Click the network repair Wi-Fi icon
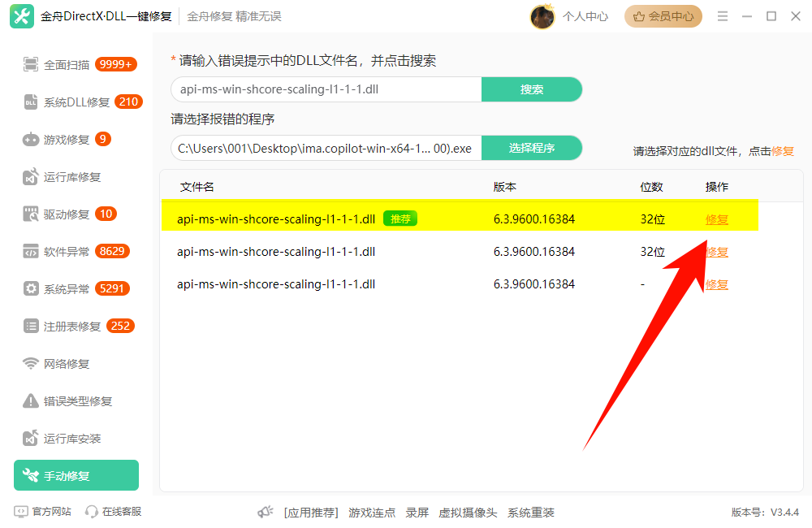Screen dimensions: 812x528 click(31, 364)
